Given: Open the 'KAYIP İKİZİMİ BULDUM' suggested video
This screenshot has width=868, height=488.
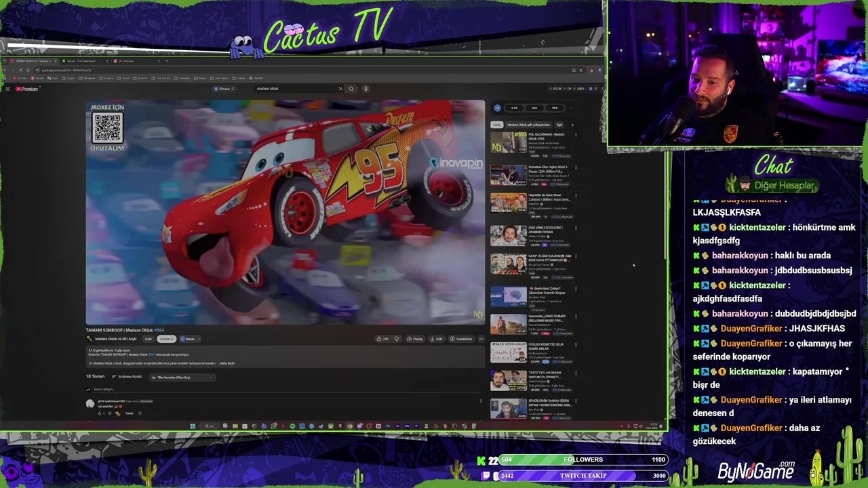Looking at the screenshot, I should pos(508,264).
